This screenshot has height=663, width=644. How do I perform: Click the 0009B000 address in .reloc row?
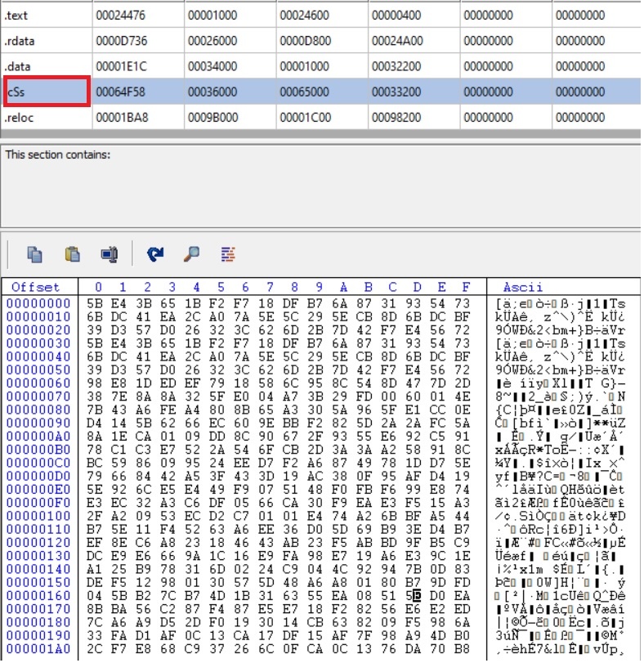[212, 117]
